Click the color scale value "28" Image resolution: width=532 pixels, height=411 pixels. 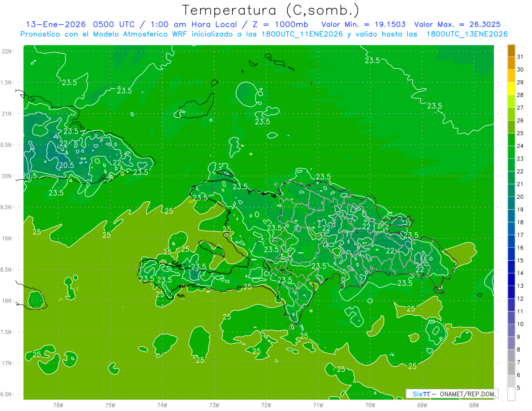click(520, 95)
